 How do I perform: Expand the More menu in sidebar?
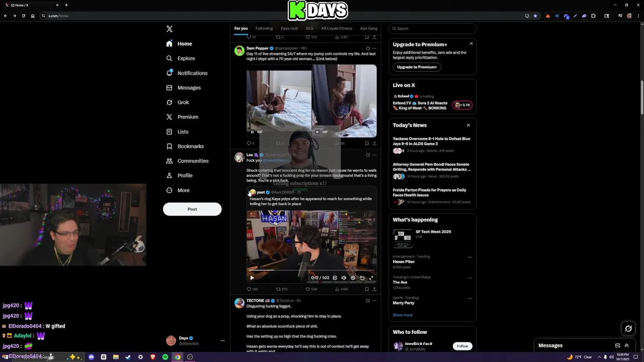[x=178, y=190]
